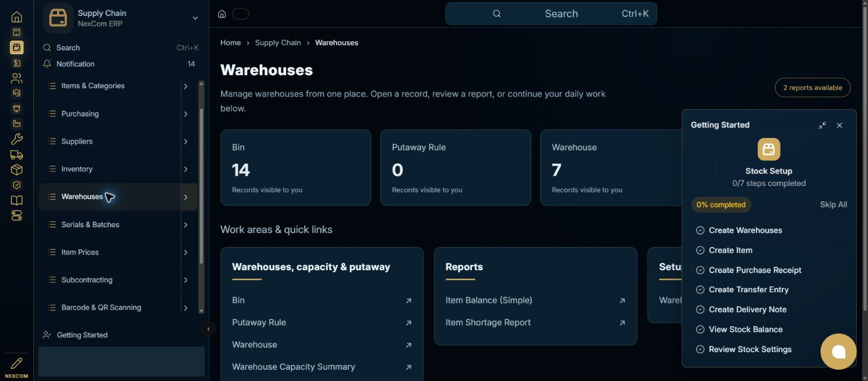
Task: Expand the Serials & Batches section
Action: tap(185, 225)
